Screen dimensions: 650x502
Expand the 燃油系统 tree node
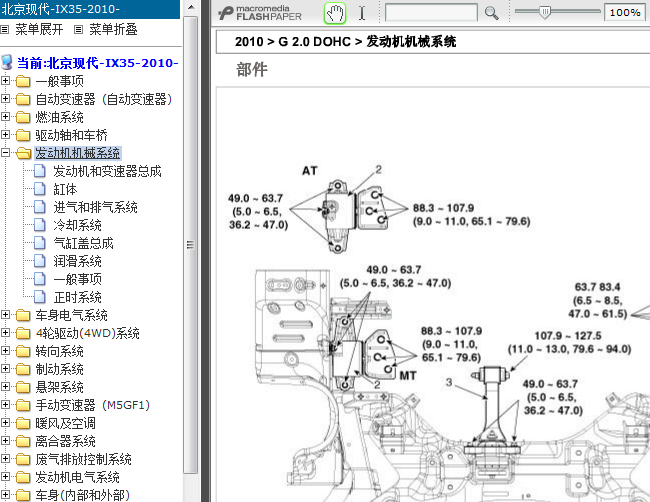[x=5, y=116]
